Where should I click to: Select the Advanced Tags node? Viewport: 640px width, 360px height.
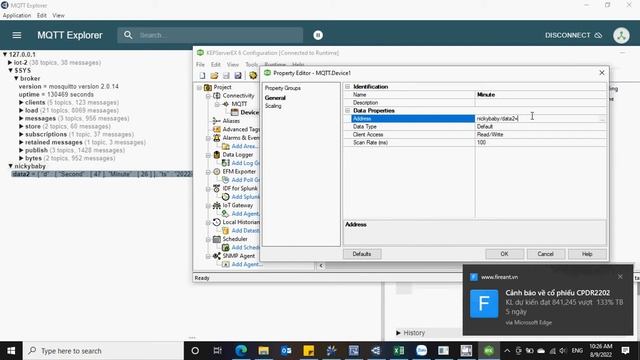click(241, 129)
